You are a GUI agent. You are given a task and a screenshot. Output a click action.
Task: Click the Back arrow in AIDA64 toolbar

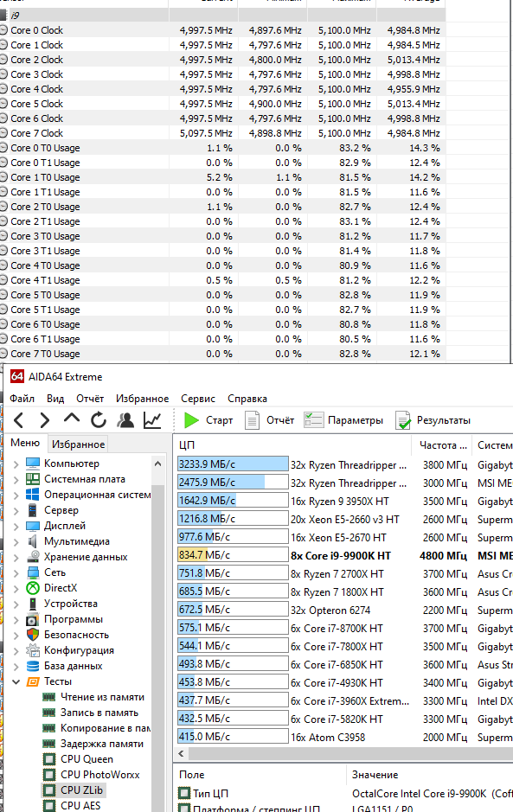[x=19, y=420]
